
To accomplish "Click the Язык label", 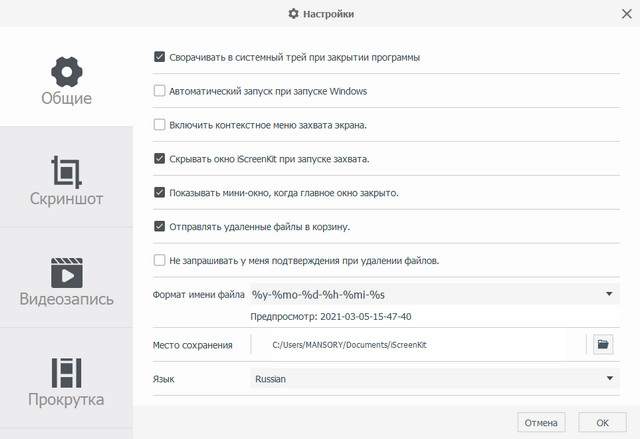I will [x=163, y=379].
